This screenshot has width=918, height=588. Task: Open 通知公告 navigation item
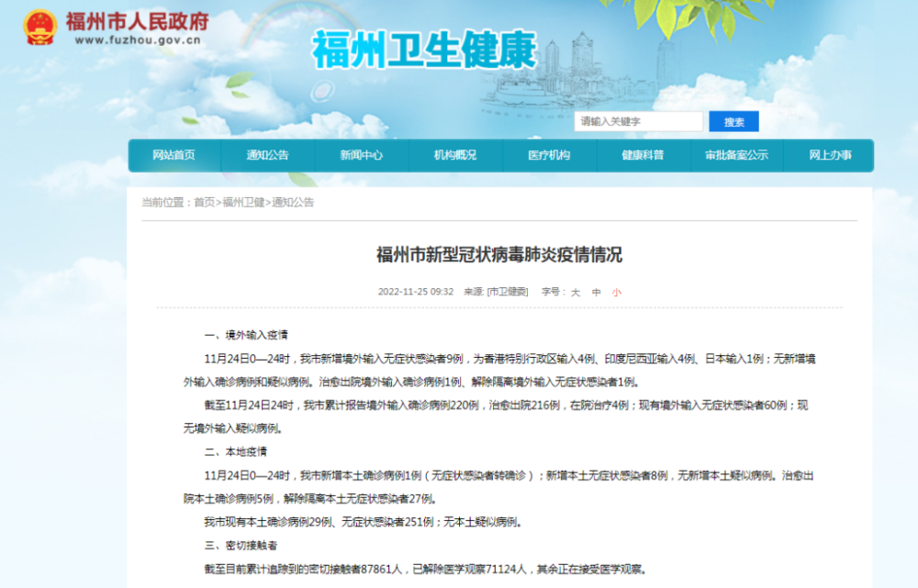267,155
